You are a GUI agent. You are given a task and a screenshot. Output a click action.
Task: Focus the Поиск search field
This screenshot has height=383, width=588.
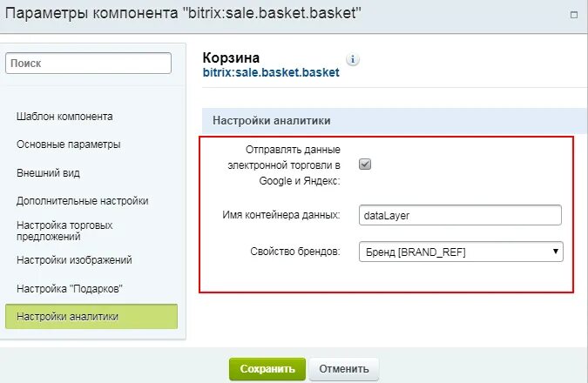pyautogui.click(x=89, y=64)
